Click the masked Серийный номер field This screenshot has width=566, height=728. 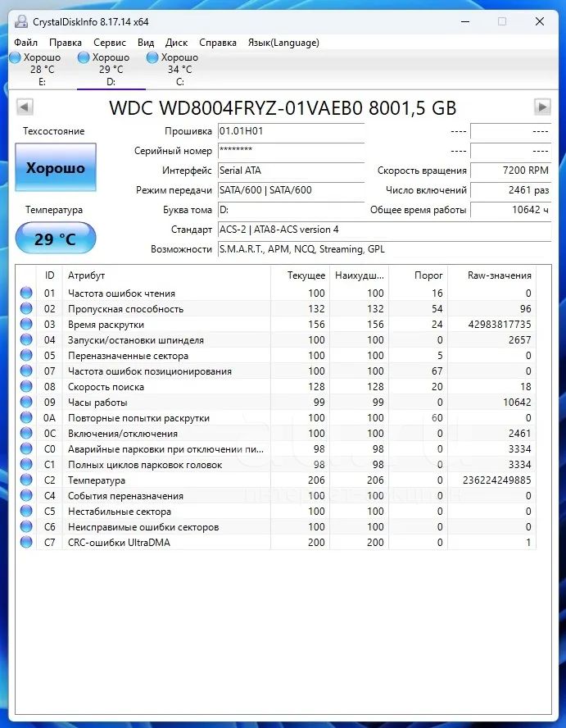[292, 151]
